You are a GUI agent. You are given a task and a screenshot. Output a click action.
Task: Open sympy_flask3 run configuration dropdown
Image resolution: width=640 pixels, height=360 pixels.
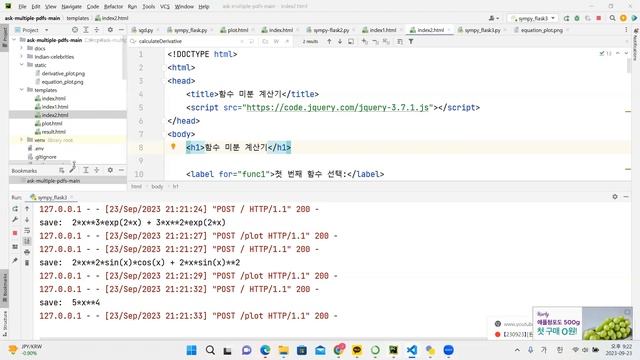pyautogui.click(x=533, y=18)
